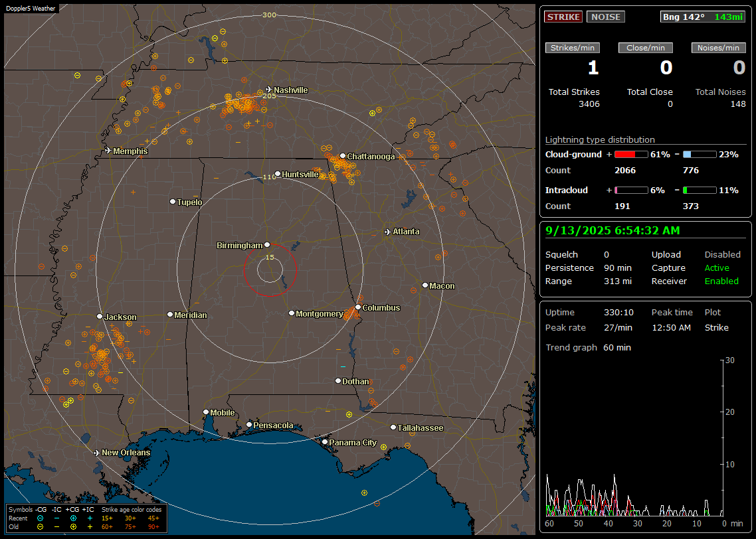This screenshot has width=756, height=539.
Task: Click the Columbus city dot
Action: (x=358, y=307)
